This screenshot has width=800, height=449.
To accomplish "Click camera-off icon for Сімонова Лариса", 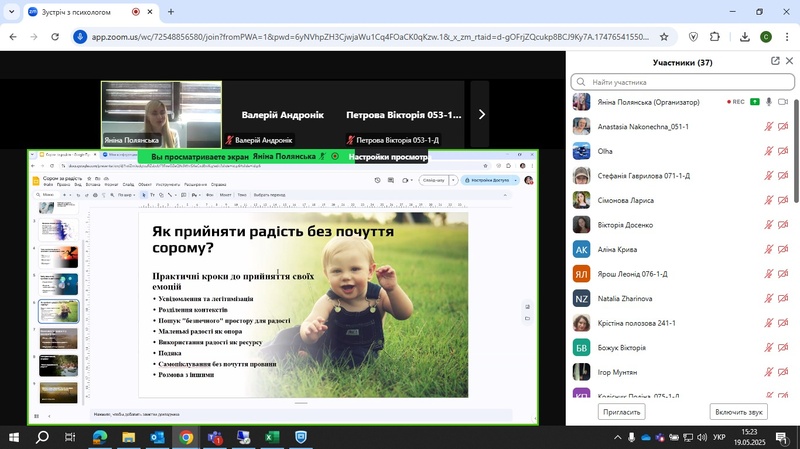I will point(783,200).
